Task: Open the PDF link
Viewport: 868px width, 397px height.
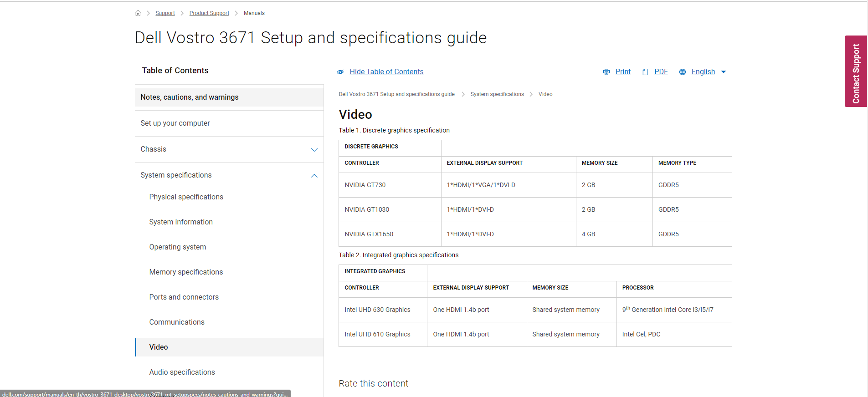Action: point(661,72)
